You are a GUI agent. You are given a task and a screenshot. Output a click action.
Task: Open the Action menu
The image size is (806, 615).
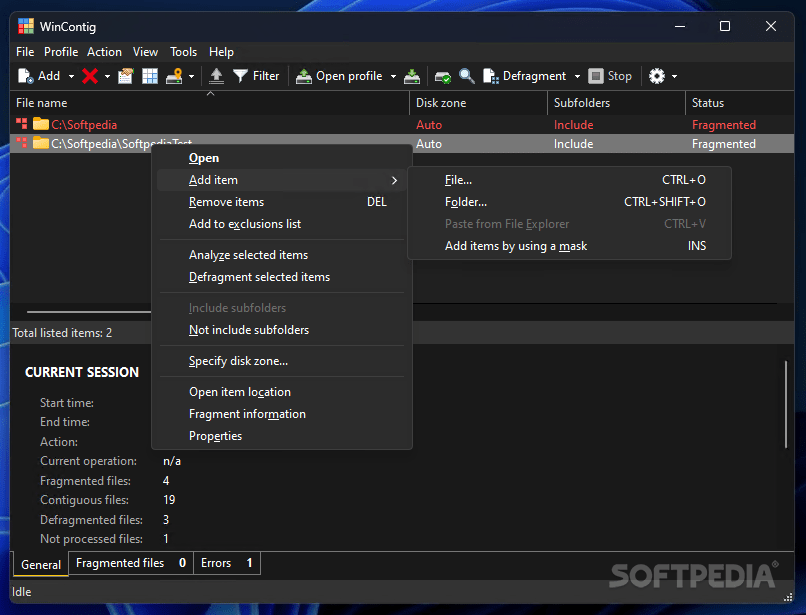coord(104,52)
